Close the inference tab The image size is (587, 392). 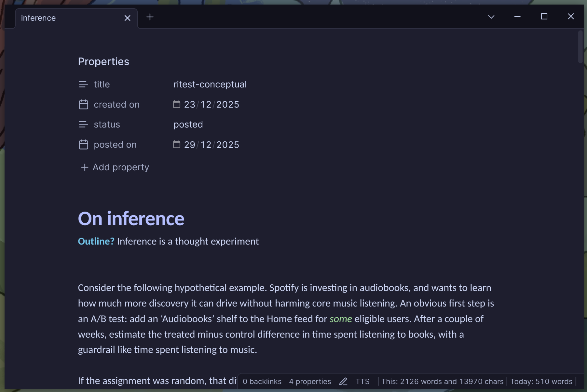[x=127, y=18]
